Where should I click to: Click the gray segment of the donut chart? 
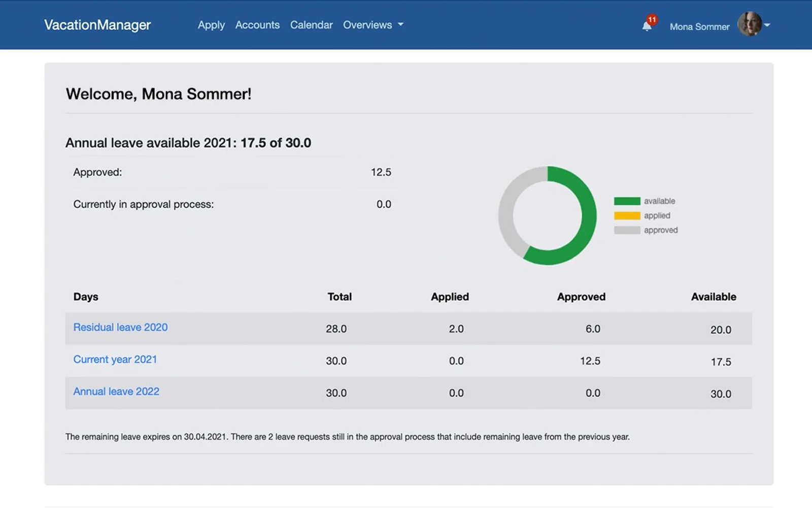tap(507, 203)
